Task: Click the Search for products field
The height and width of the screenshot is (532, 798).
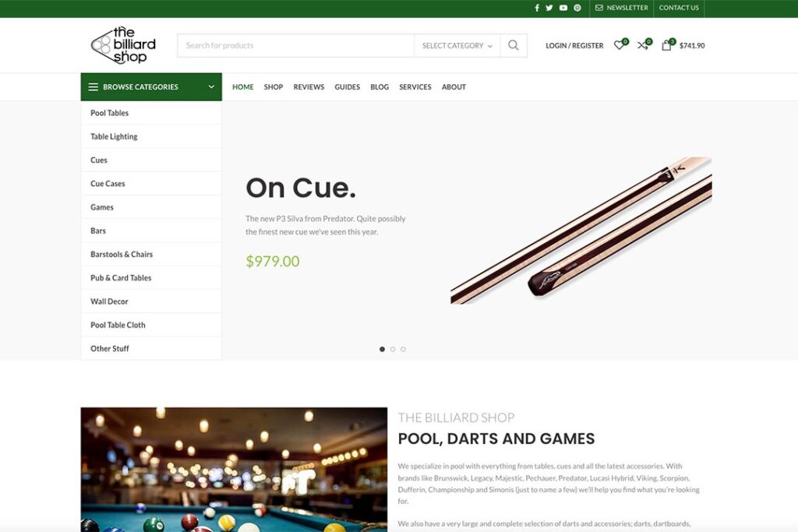Action: pyautogui.click(x=296, y=45)
